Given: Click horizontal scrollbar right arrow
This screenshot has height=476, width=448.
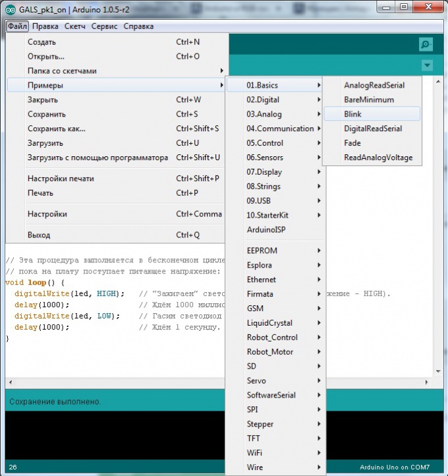Looking at the screenshot, I should [x=426, y=382].
